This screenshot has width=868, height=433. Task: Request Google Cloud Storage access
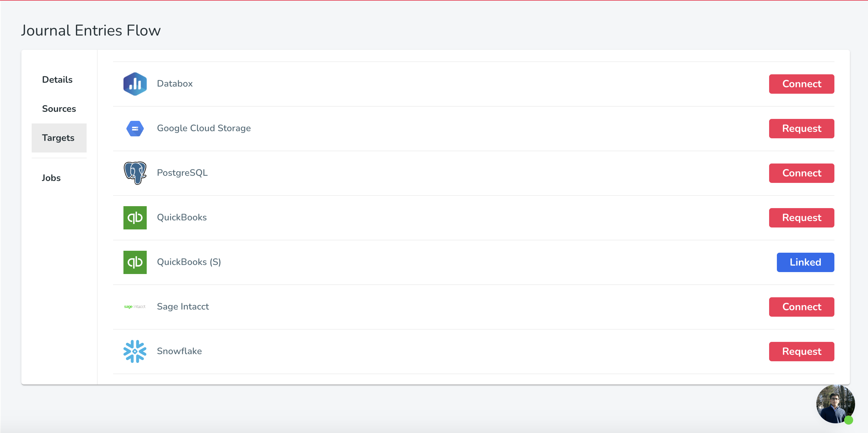point(801,128)
